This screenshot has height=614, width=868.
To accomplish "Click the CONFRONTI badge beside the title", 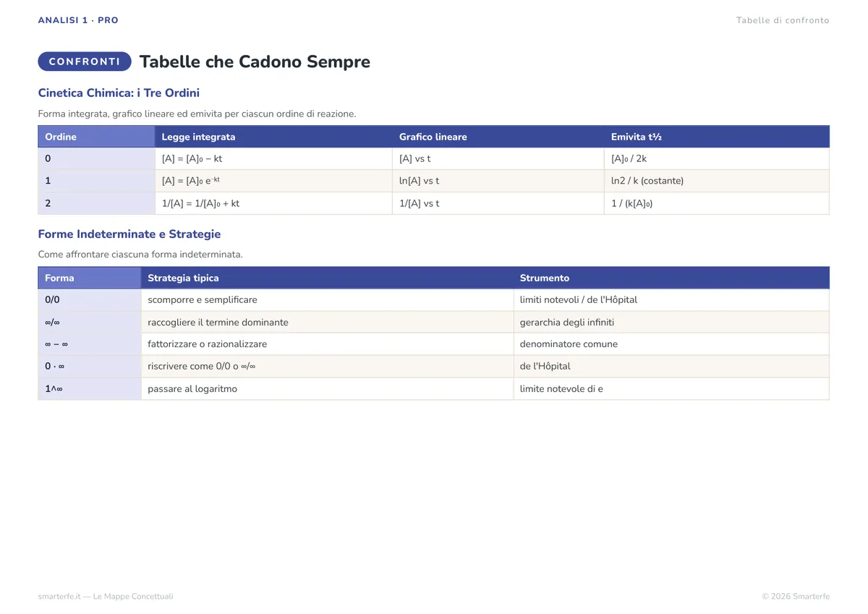I will coord(85,61).
